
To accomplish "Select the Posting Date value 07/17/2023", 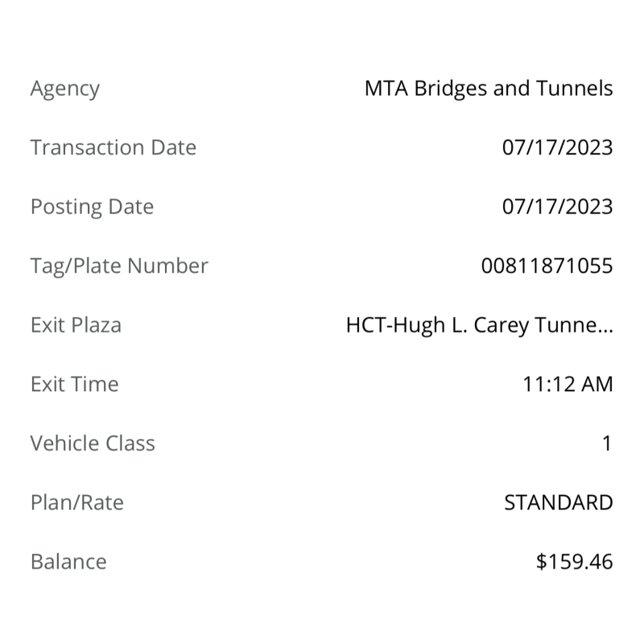I will pyautogui.click(x=557, y=207).
